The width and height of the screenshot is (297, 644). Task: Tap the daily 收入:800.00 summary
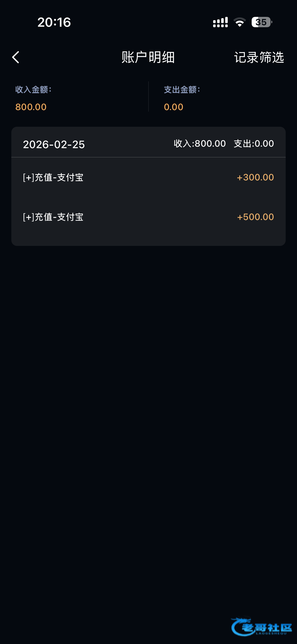(200, 144)
